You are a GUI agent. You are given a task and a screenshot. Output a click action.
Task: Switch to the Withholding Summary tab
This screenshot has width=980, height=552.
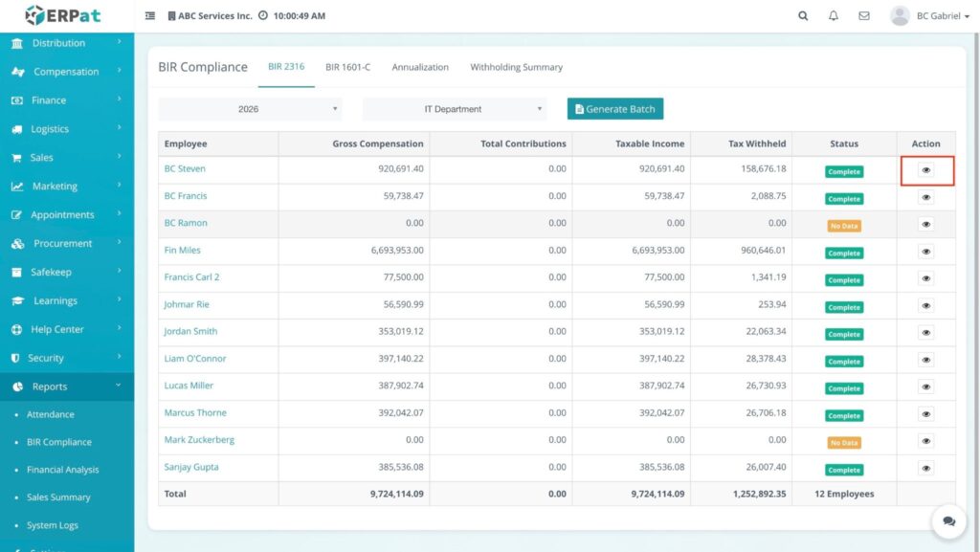pos(516,68)
